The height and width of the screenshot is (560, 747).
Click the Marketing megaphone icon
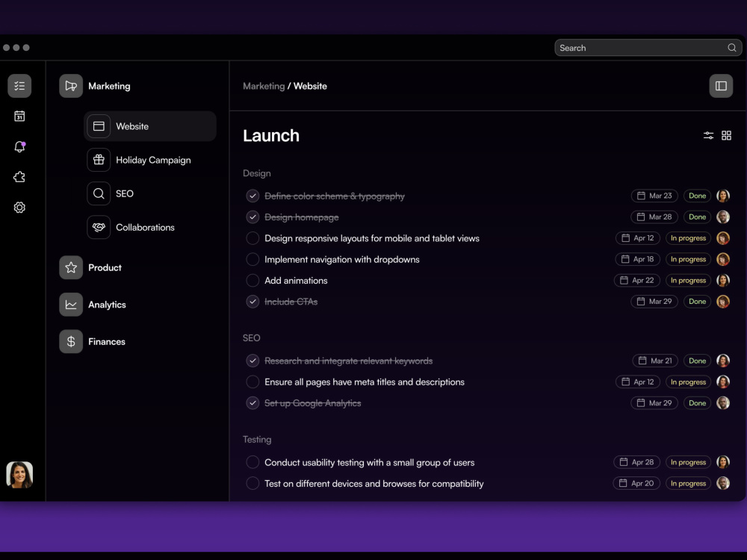coord(71,86)
